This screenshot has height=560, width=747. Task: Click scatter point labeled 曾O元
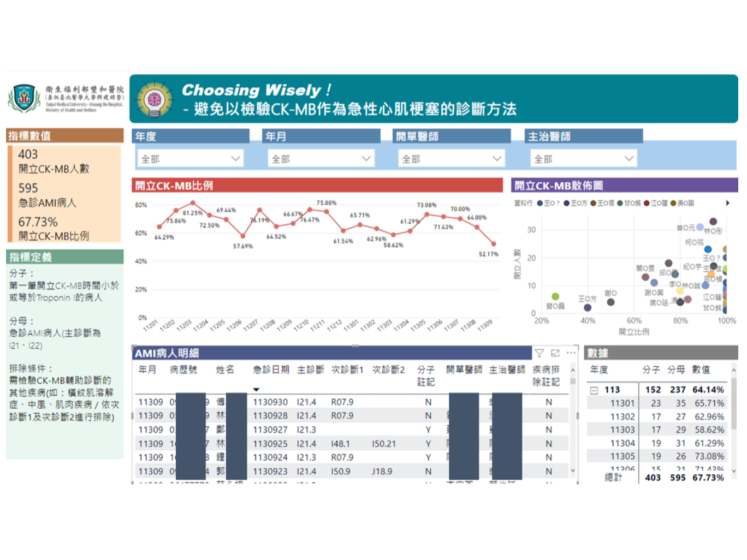pos(700,227)
